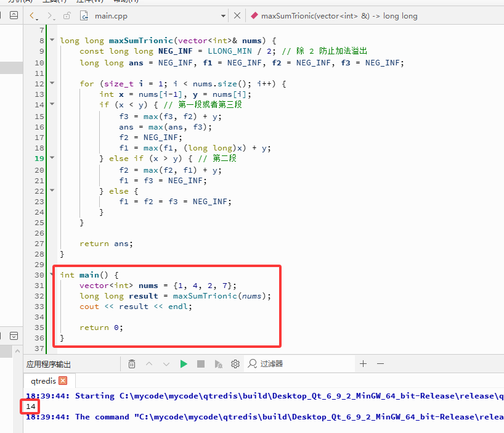The width and height of the screenshot is (504, 433).
Task: Click the lower left sidebar split icon
Action: [x=14, y=336]
